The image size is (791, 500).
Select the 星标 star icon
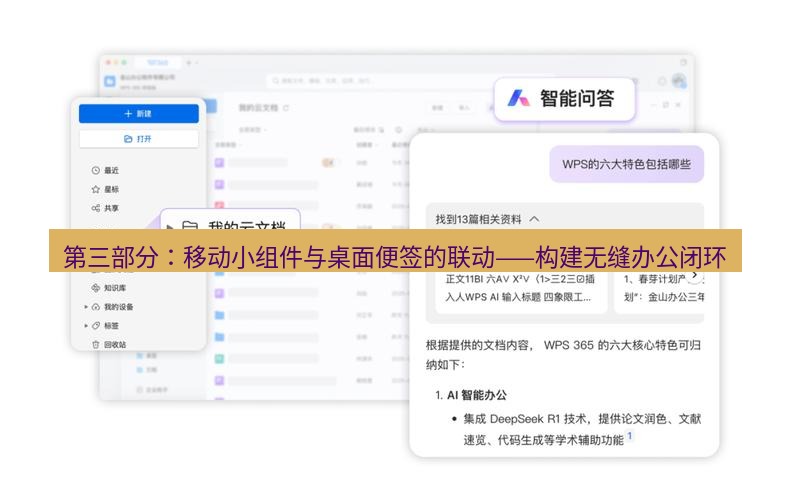pyautogui.click(x=95, y=189)
